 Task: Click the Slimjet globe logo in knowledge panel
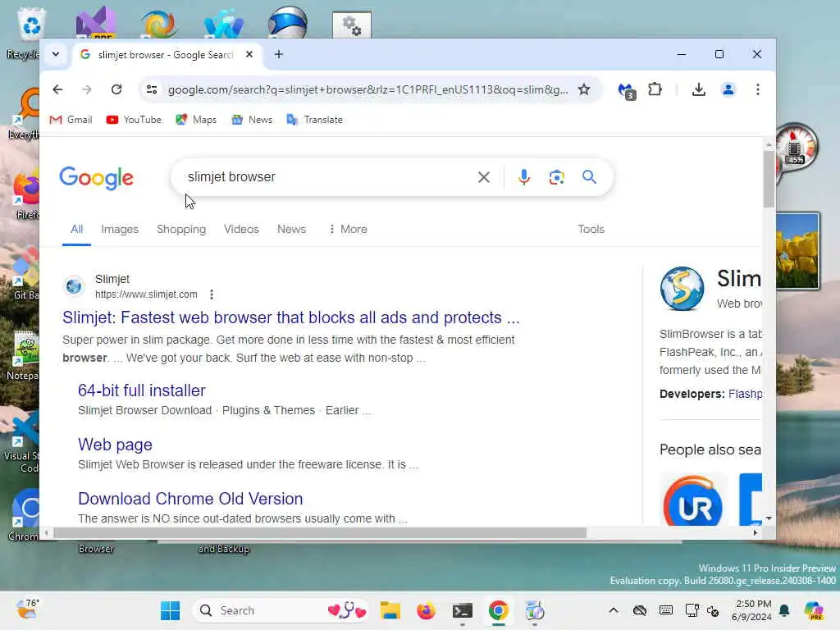682,289
